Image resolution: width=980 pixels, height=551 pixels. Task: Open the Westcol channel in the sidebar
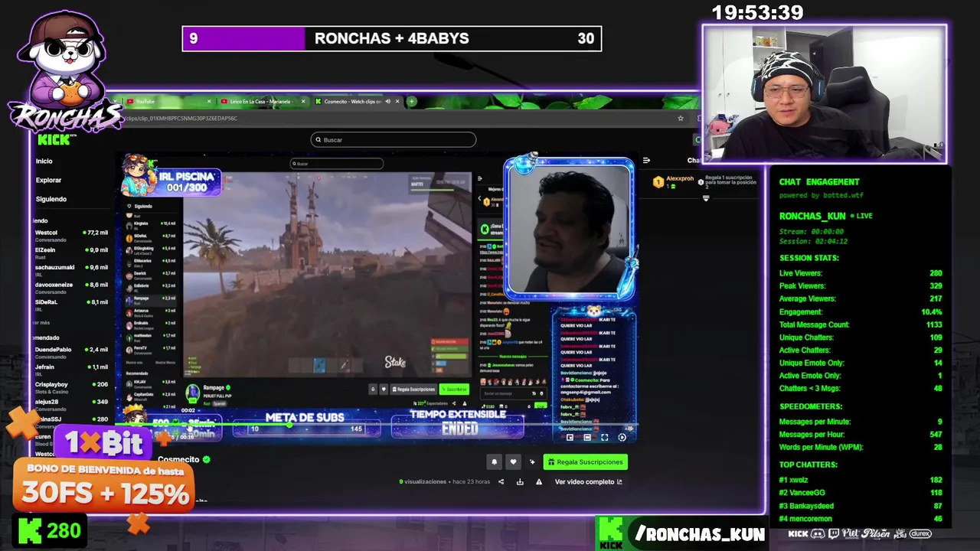point(71,235)
